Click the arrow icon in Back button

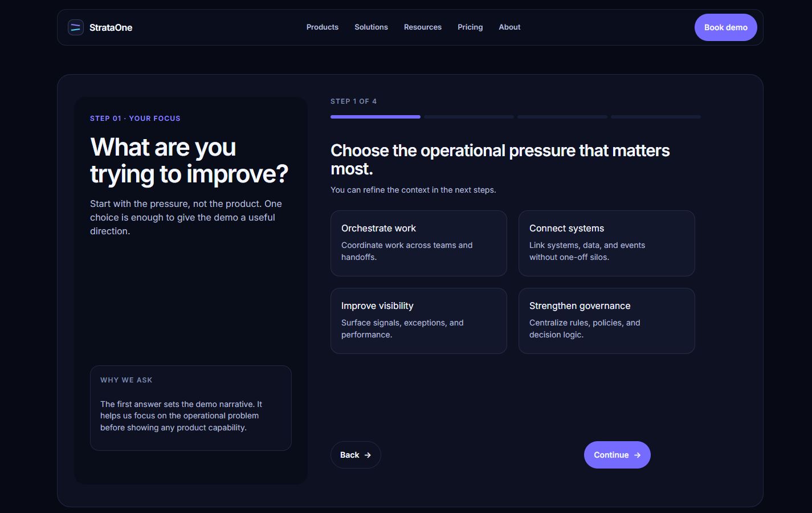pos(368,455)
